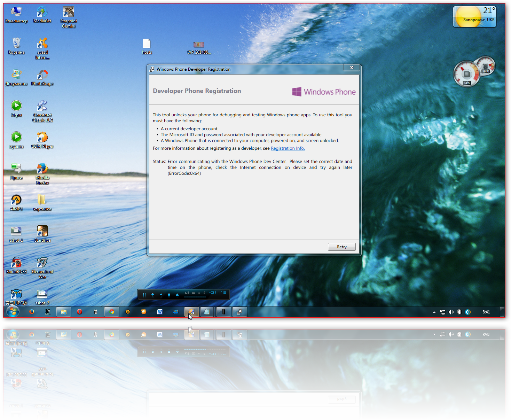
Task: Click the Show Desktop strip
Action: point(502,312)
